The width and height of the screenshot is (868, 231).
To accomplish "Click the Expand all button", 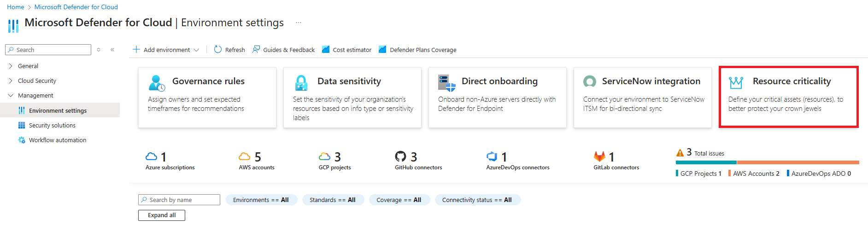I will [162, 215].
